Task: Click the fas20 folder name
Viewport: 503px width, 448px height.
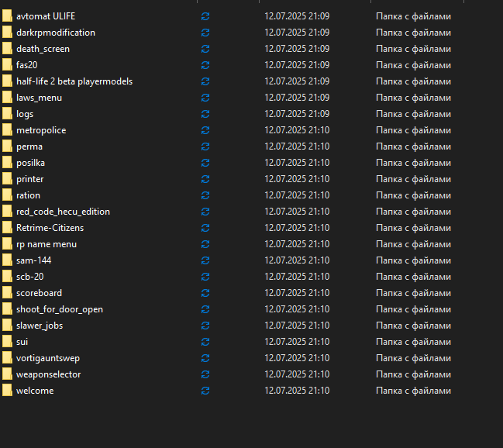Action: (26, 65)
